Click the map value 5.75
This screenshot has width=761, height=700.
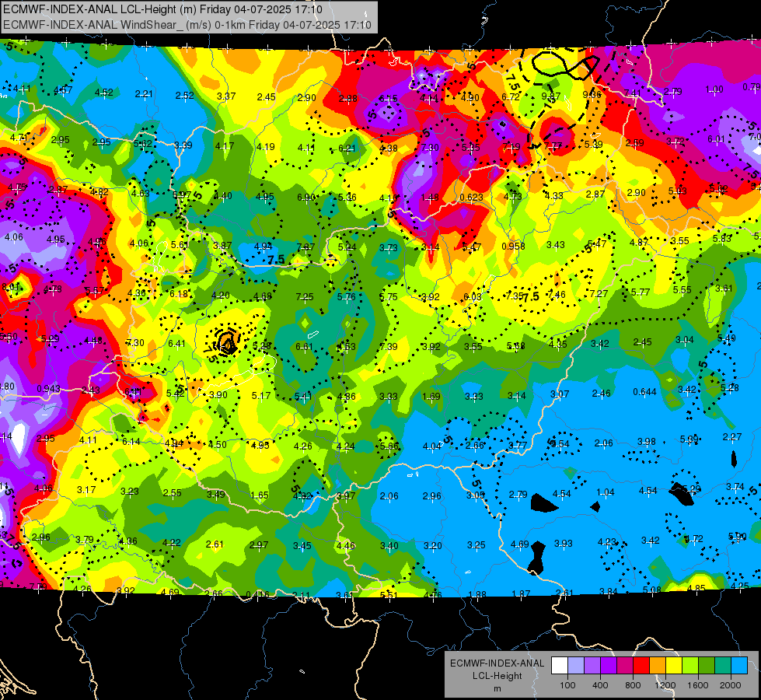[x=388, y=297]
